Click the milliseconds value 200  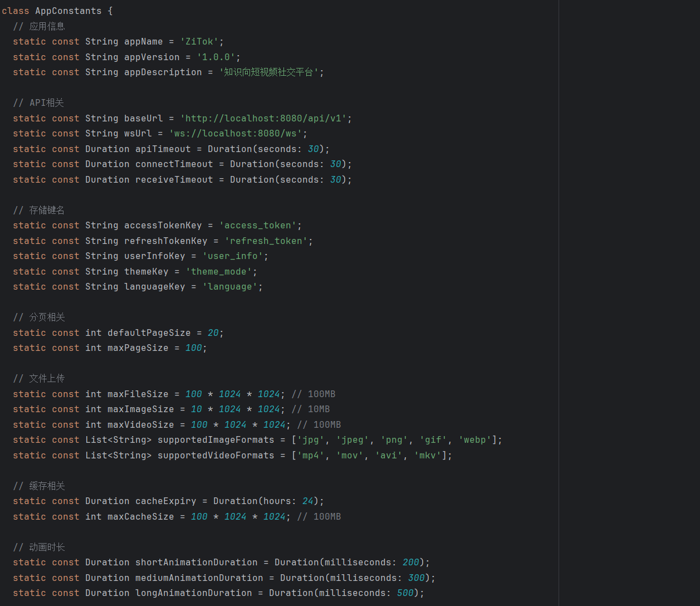[x=411, y=563]
